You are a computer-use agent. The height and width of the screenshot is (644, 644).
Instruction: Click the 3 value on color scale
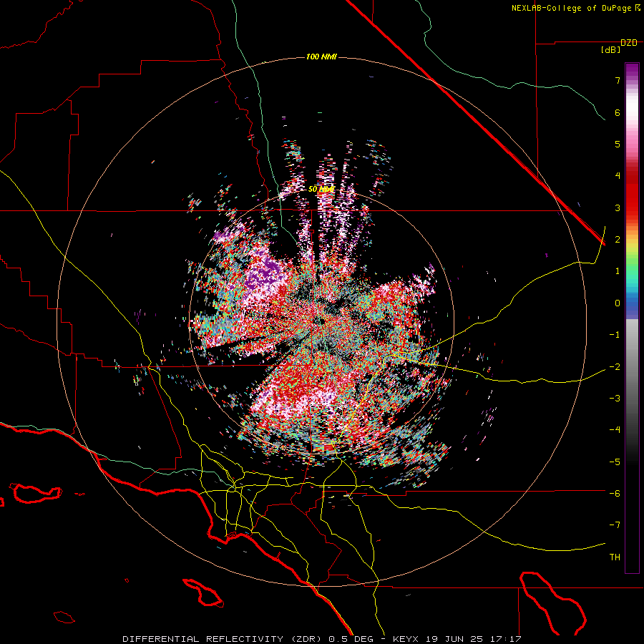[x=618, y=208]
